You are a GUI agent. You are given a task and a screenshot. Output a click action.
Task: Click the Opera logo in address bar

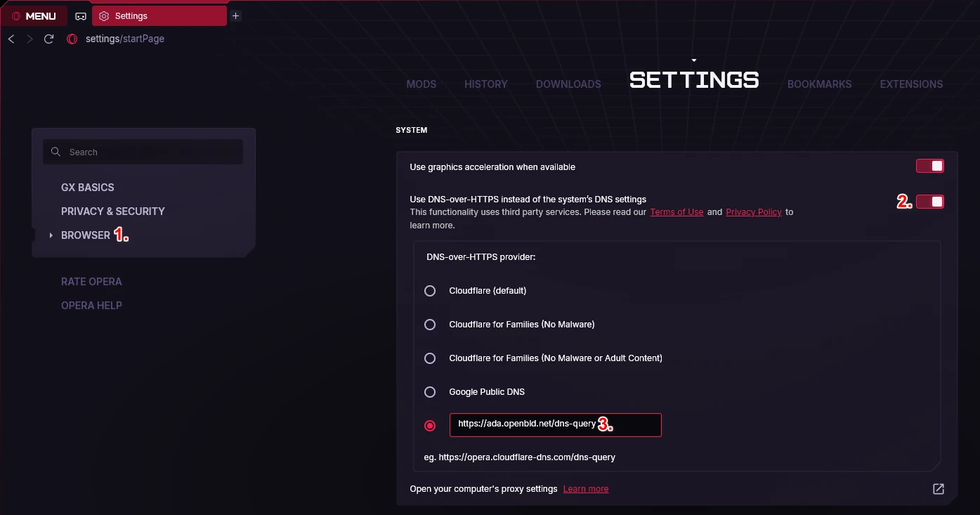tap(72, 39)
